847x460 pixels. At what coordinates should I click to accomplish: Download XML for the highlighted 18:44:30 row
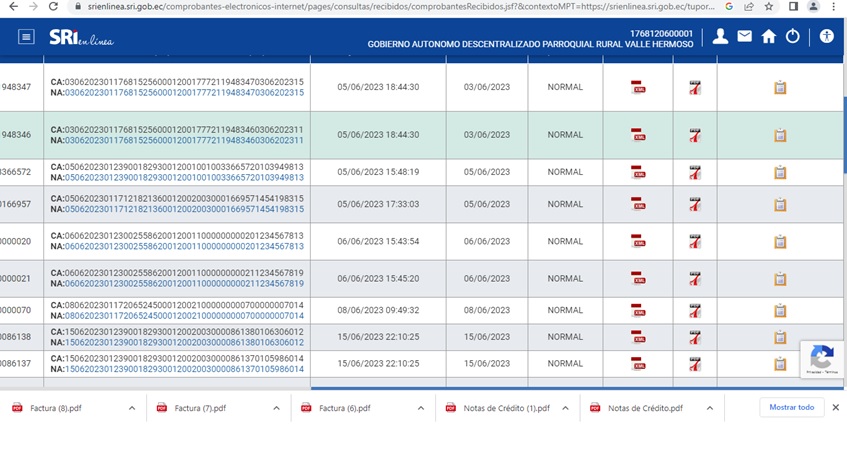[638, 135]
